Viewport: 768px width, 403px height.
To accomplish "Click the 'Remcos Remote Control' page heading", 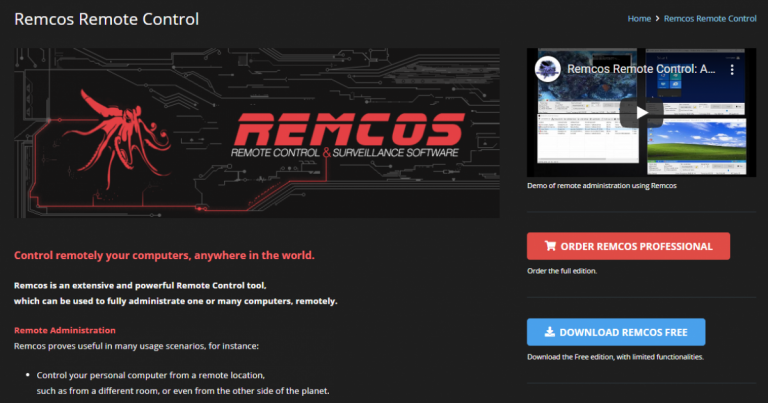I will 106,19.
